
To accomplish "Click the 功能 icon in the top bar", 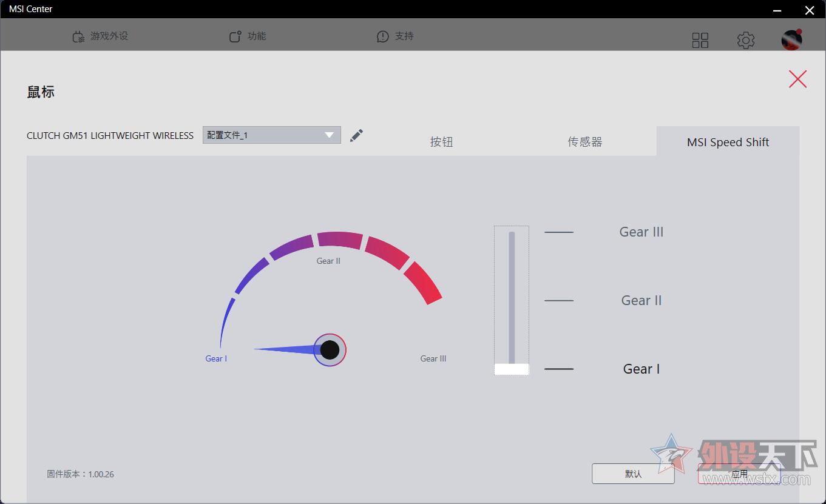I will [235, 37].
